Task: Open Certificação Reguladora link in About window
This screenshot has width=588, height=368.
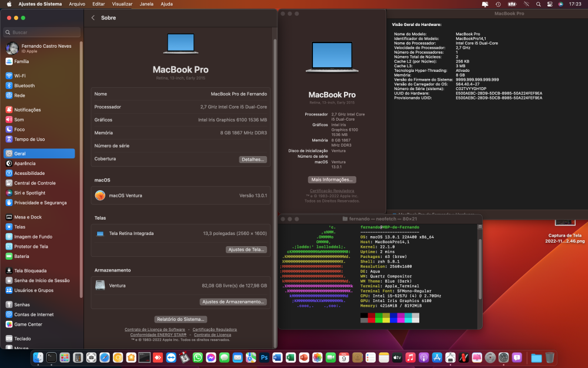Action: pyautogui.click(x=332, y=191)
